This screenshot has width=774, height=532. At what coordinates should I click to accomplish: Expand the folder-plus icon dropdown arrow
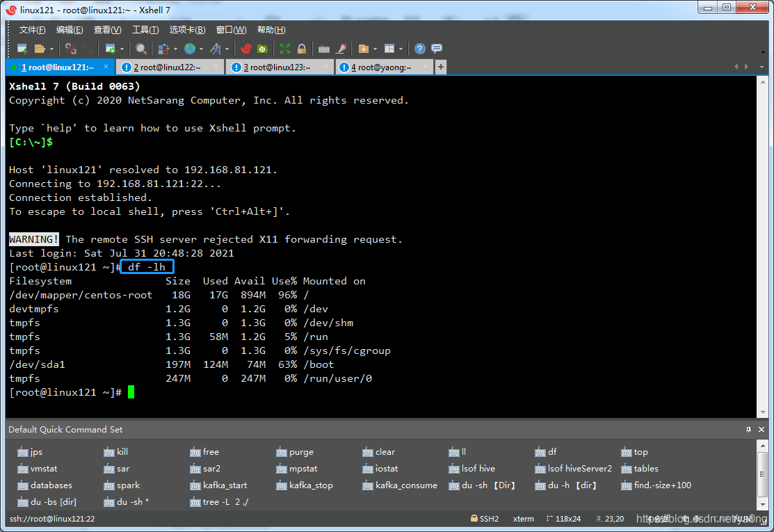pyautogui.click(x=375, y=49)
